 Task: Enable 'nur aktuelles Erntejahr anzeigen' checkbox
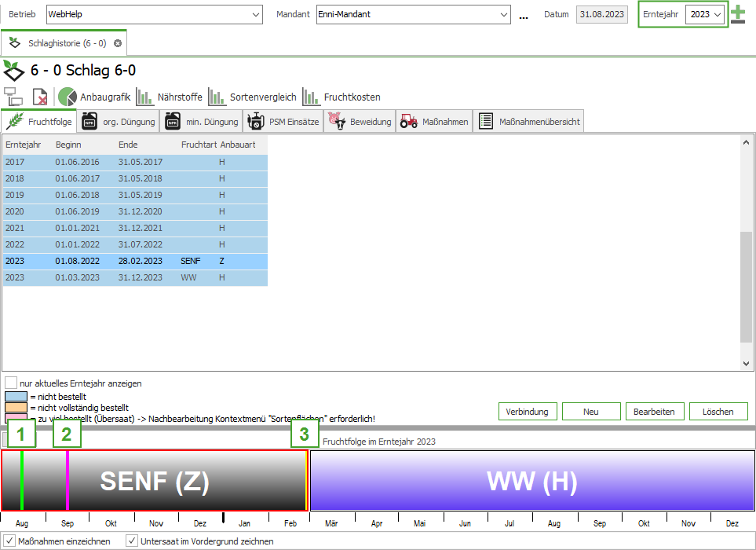pos(11,383)
